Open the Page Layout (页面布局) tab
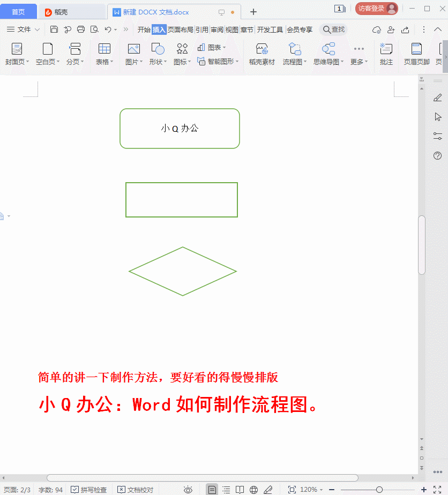This screenshot has width=448, height=495. [x=180, y=29]
